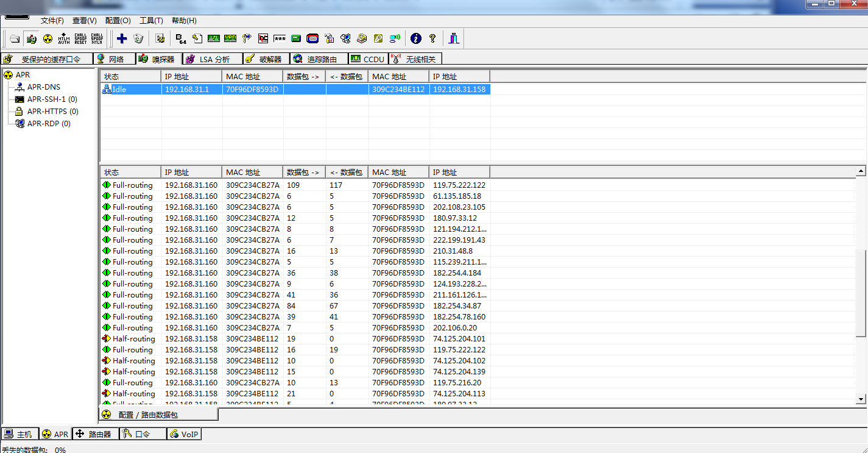Open the VNC password decoder toolbar icon
The height and width of the screenshot is (453, 868).
(263, 39)
